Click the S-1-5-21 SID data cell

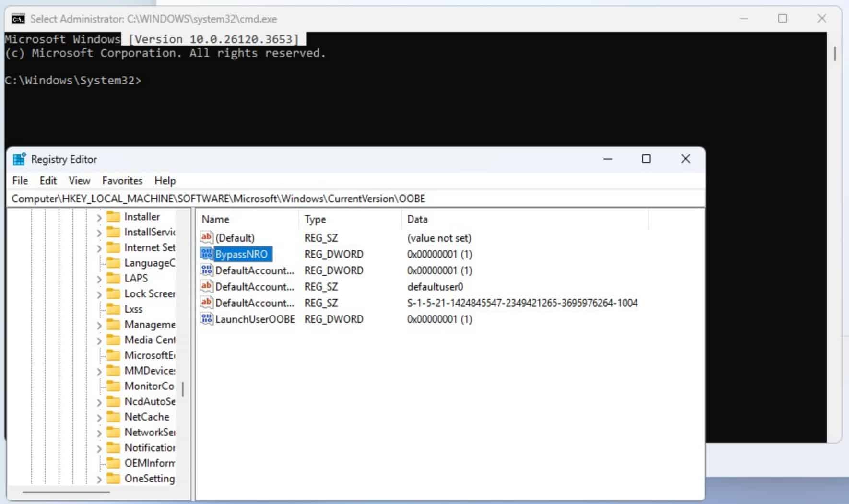coord(522,303)
